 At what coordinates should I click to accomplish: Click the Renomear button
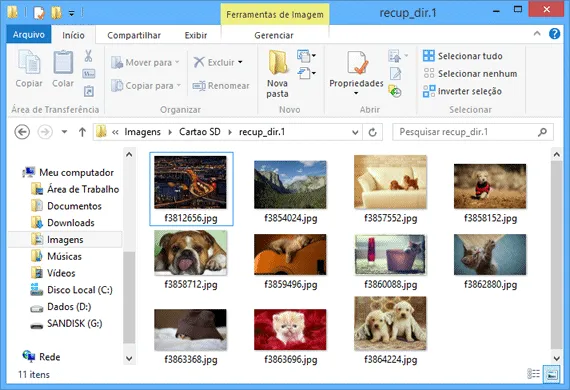tap(221, 86)
